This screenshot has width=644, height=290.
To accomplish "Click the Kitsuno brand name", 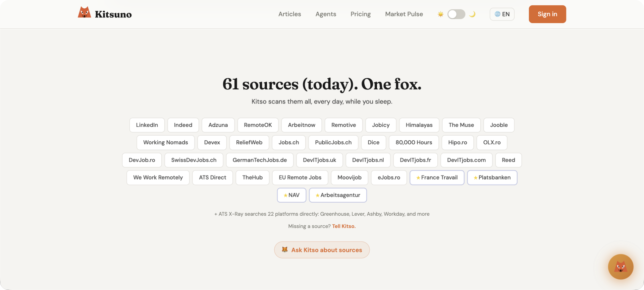I will click(x=113, y=14).
